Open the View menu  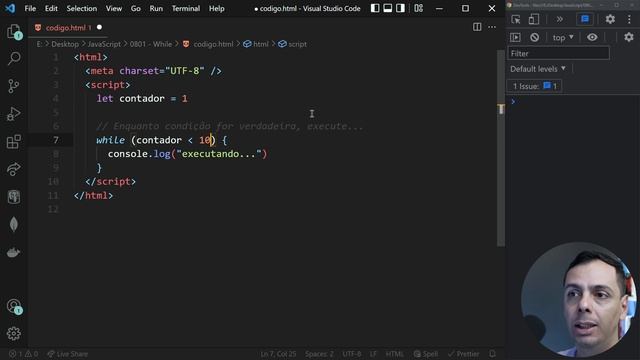click(114, 8)
